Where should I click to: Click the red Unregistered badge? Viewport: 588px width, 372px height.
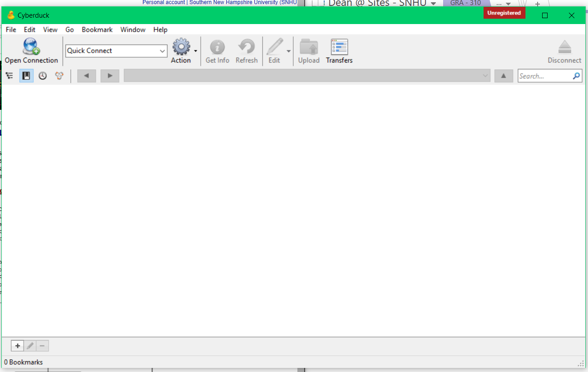[x=504, y=13]
